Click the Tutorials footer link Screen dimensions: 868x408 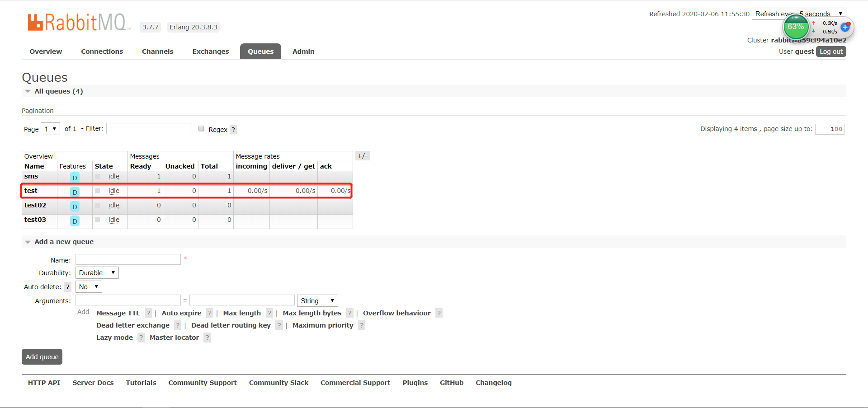[141, 383]
